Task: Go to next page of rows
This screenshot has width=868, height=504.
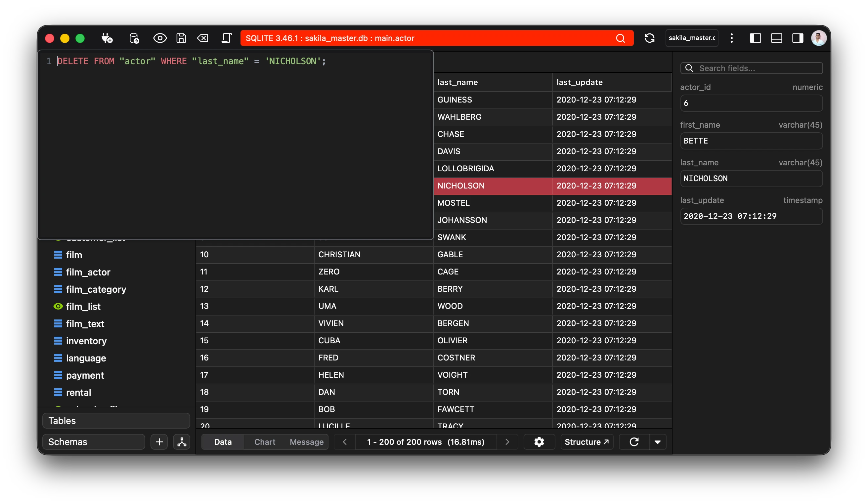Action: [507, 442]
